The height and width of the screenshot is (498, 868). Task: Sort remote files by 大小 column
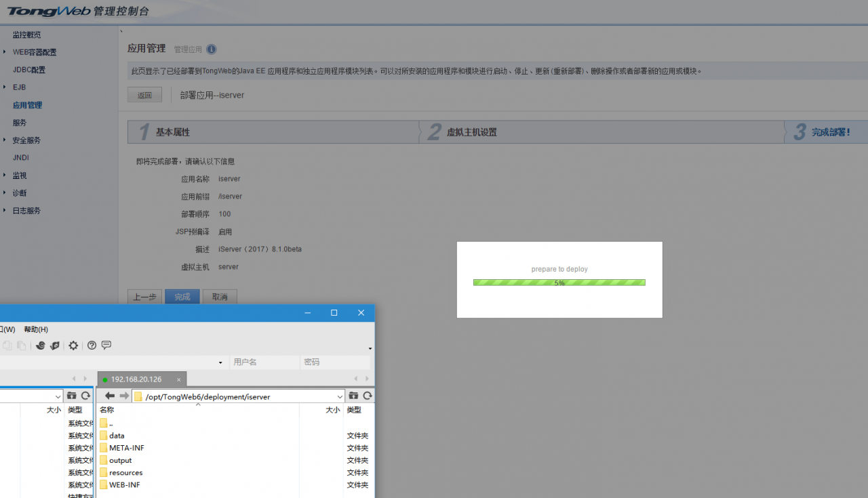pos(333,410)
